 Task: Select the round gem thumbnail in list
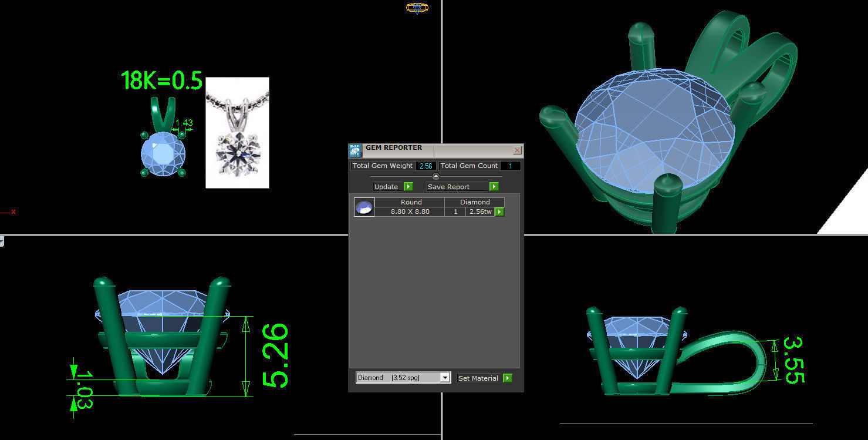point(364,207)
